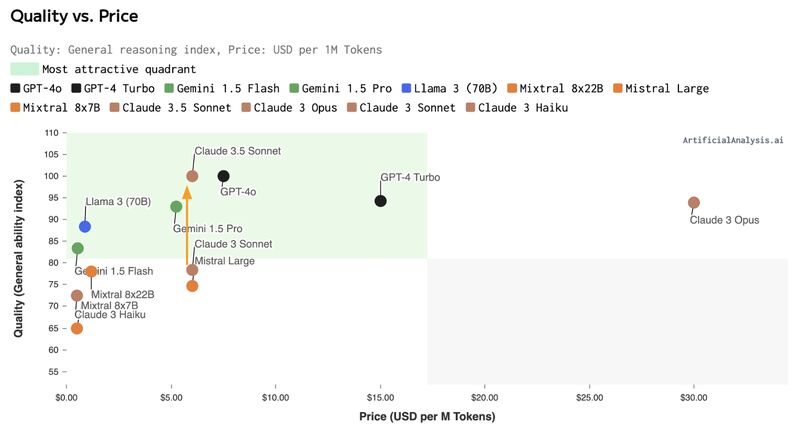Click the GPT-4 Turbo legend label
This screenshot has height=434, width=800.
119,88
